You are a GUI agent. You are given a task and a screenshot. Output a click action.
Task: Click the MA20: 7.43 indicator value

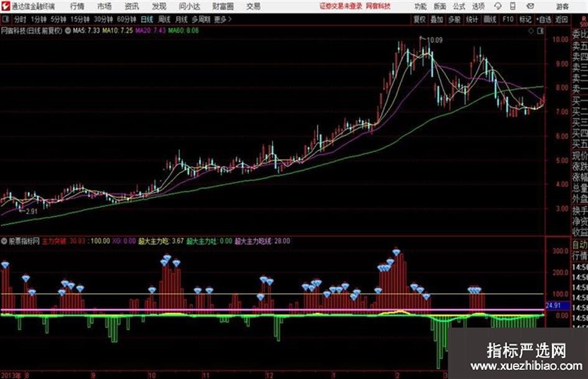click(151, 30)
